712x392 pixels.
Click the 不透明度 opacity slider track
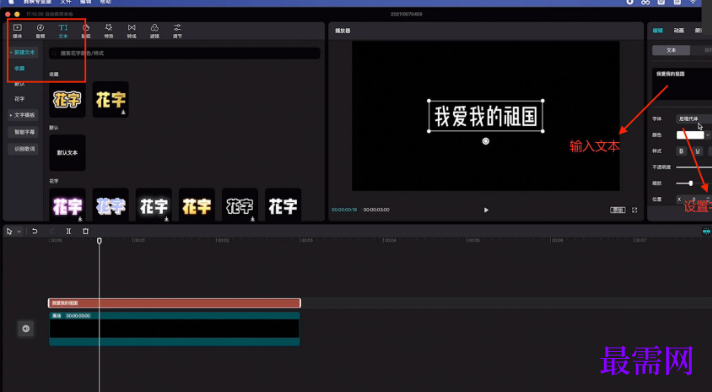(694, 167)
